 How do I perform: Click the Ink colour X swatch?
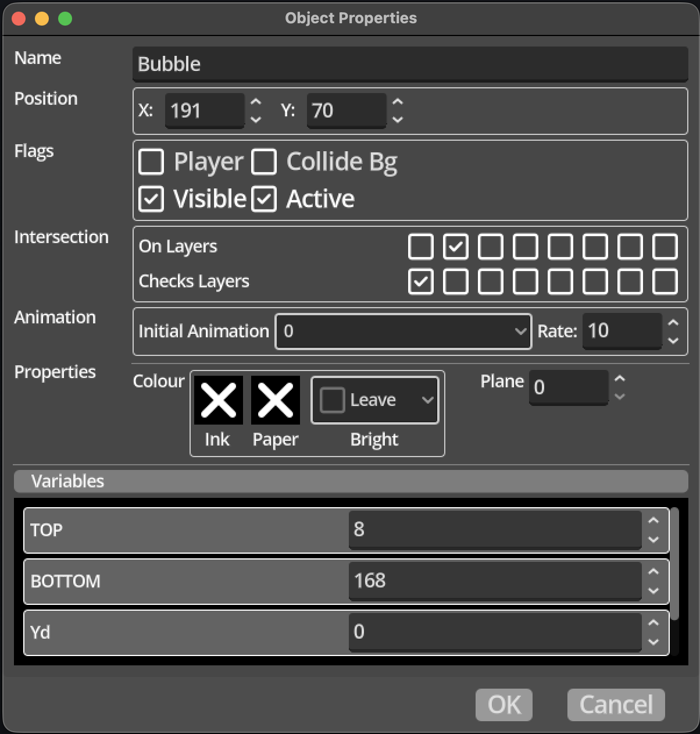coord(218,400)
